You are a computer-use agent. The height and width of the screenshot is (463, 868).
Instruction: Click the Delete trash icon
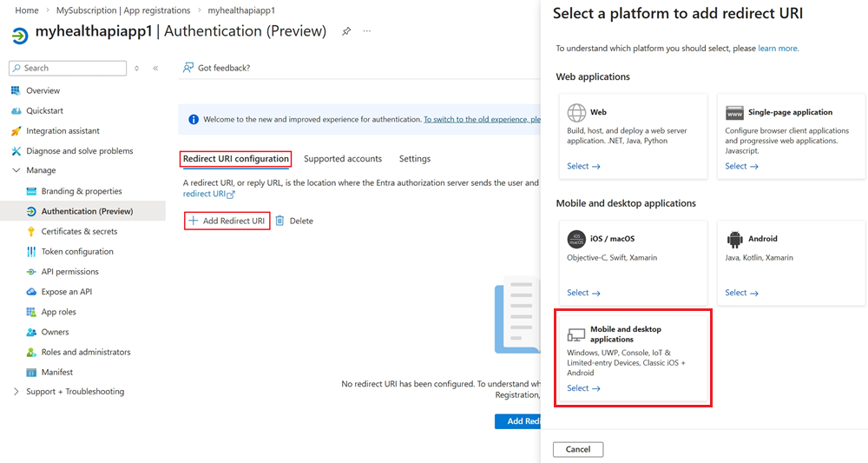[x=279, y=221]
